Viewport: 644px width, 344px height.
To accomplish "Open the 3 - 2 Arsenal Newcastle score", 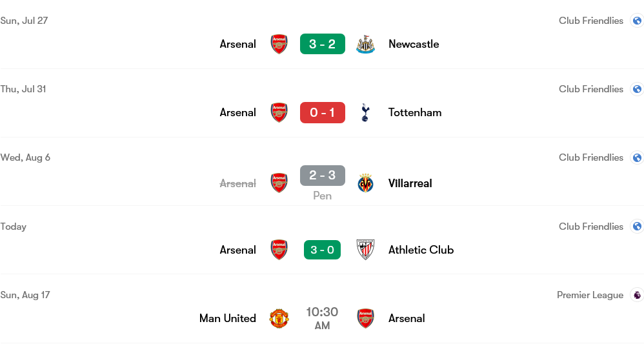I will pos(323,44).
